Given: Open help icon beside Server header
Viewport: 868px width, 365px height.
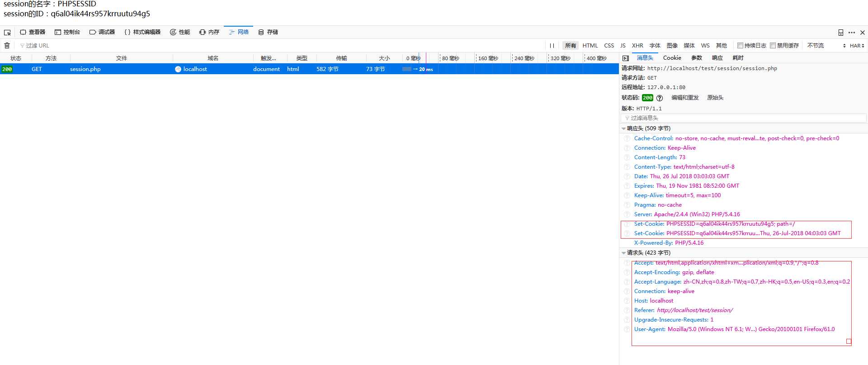Looking at the screenshot, I should click(627, 214).
